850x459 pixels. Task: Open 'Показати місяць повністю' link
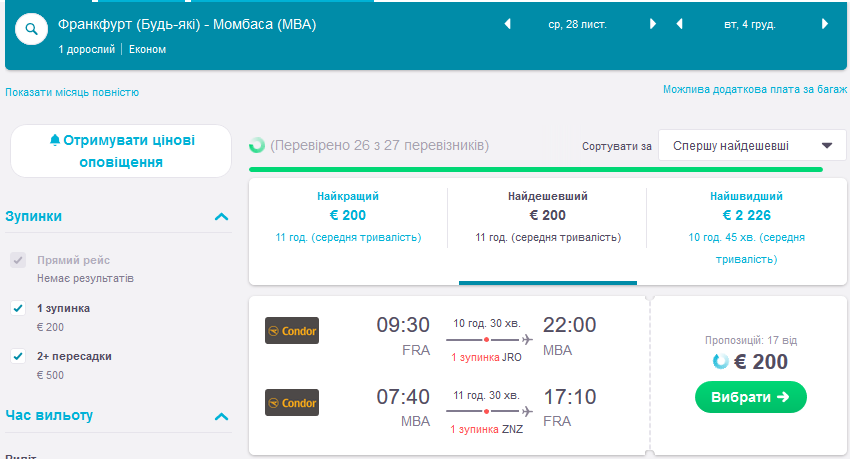(72, 92)
